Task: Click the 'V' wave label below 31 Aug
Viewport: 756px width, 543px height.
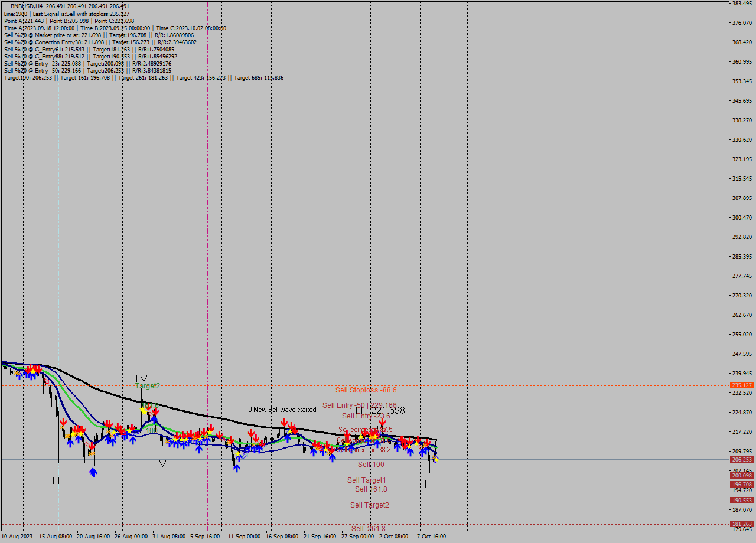Action: (163, 464)
